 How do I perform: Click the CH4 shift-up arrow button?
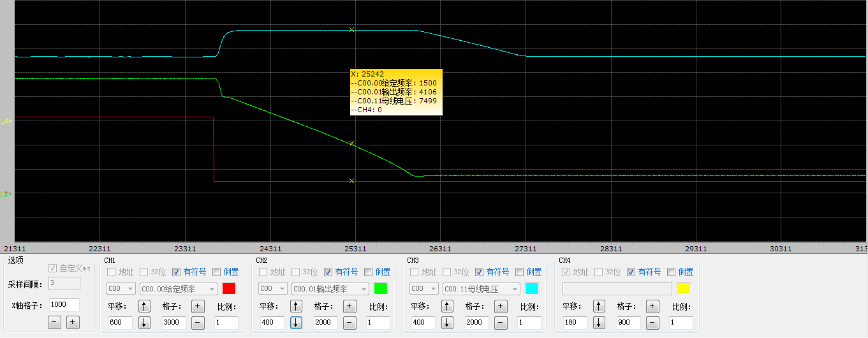[x=599, y=306]
